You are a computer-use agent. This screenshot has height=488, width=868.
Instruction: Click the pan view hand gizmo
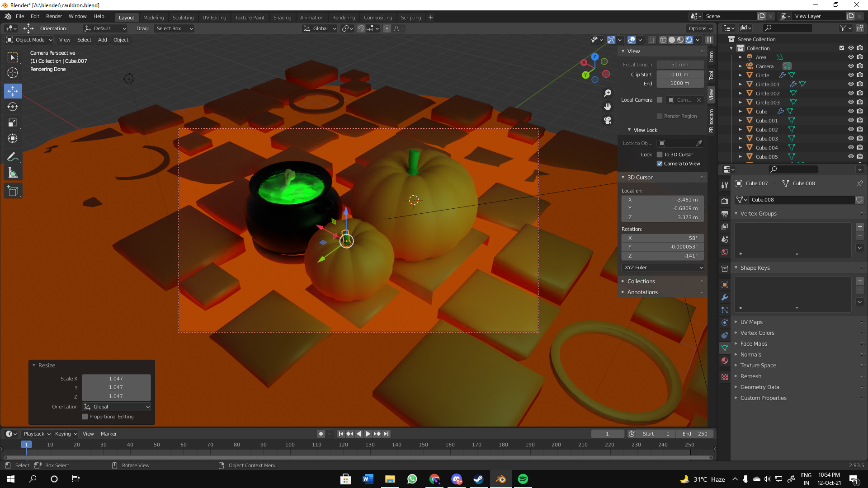(x=608, y=107)
